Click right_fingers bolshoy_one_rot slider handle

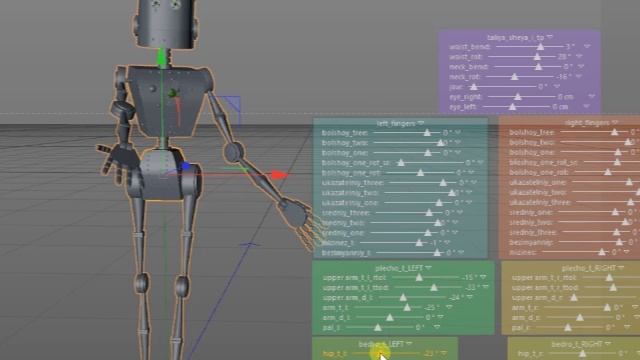click(608, 172)
